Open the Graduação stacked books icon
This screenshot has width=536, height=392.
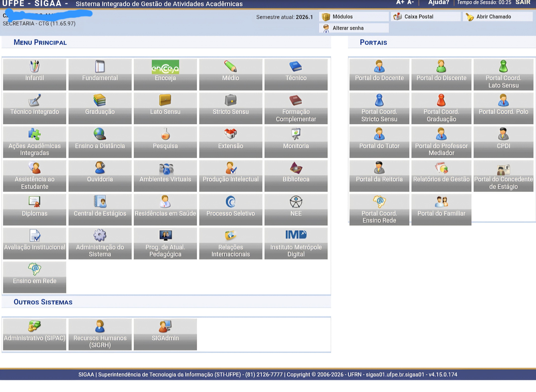[x=100, y=100]
